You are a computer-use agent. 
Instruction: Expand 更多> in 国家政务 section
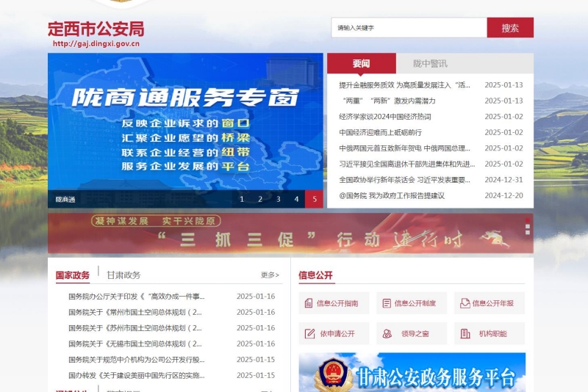pos(270,275)
